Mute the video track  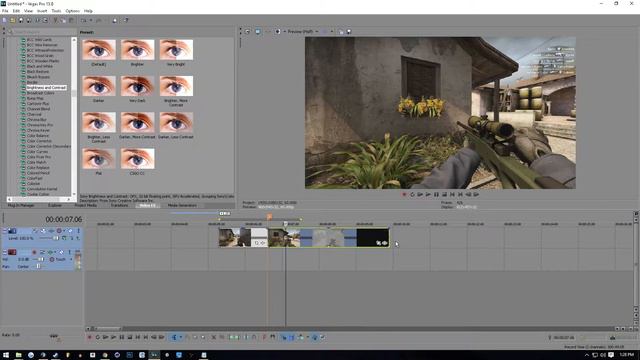71,231
